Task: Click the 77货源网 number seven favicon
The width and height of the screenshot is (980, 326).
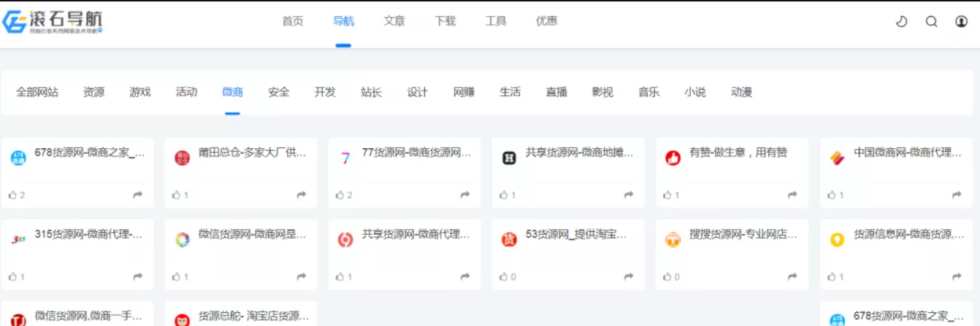Action: coord(345,158)
